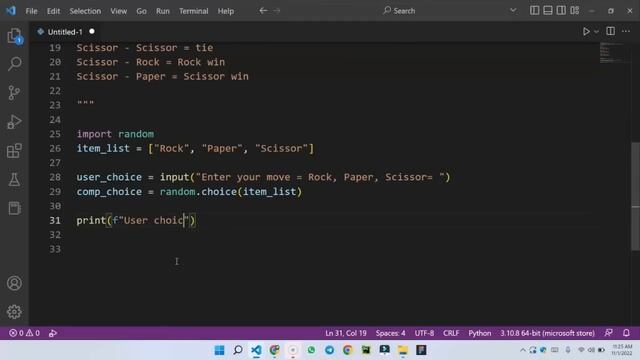This screenshot has width=640, height=360.
Task: Click "item_list" variable on line 26
Action: point(103,149)
